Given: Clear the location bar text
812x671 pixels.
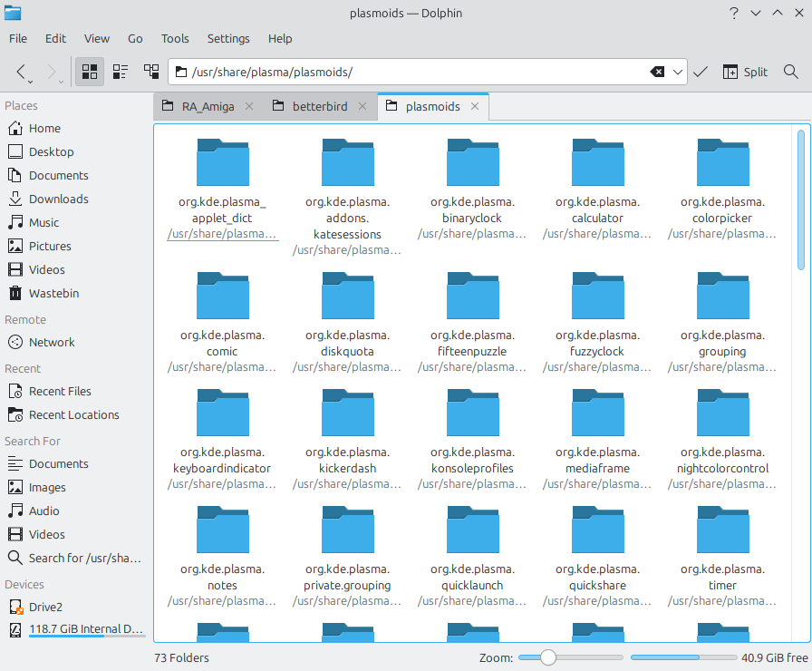Looking at the screenshot, I should [x=657, y=72].
